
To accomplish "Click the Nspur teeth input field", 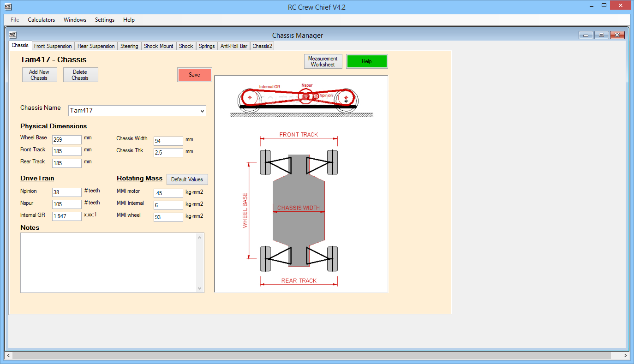I will [67, 204].
